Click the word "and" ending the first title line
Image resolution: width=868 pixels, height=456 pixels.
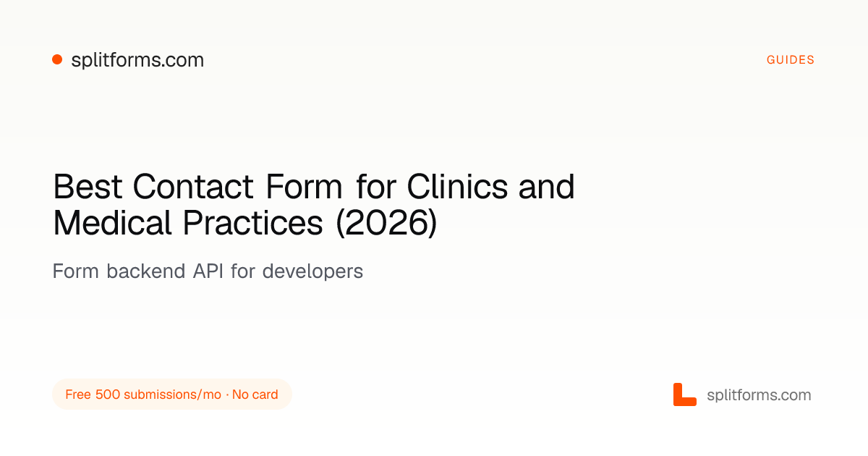(x=547, y=187)
